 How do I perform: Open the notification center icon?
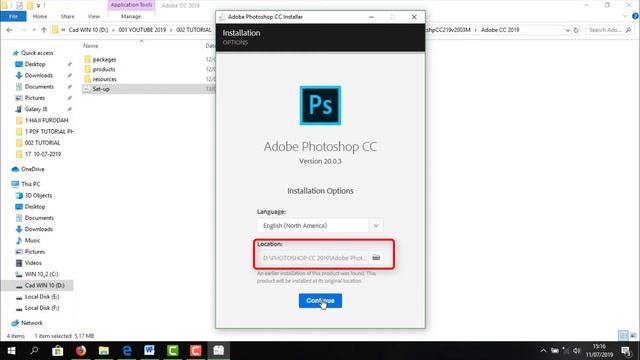pos(626,351)
